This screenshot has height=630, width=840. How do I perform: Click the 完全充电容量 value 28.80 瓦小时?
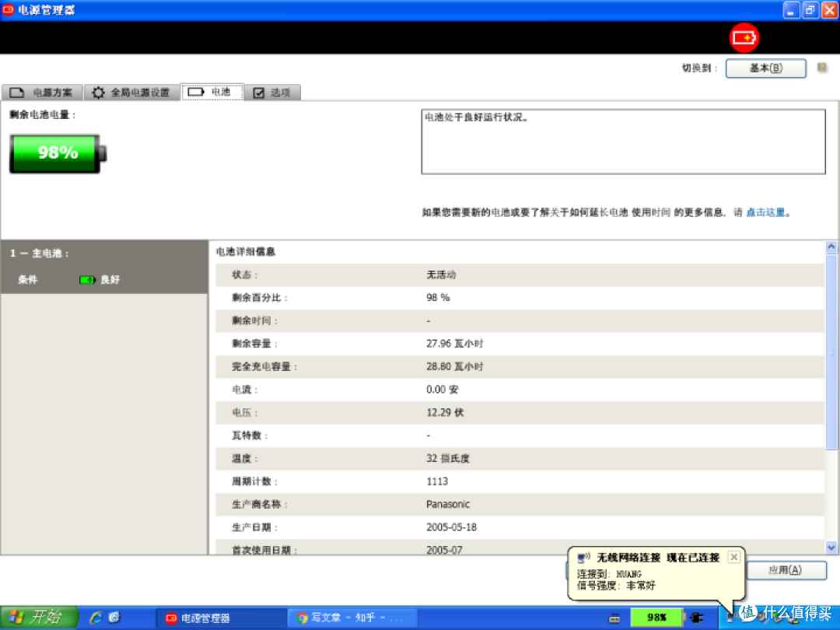(x=455, y=366)
